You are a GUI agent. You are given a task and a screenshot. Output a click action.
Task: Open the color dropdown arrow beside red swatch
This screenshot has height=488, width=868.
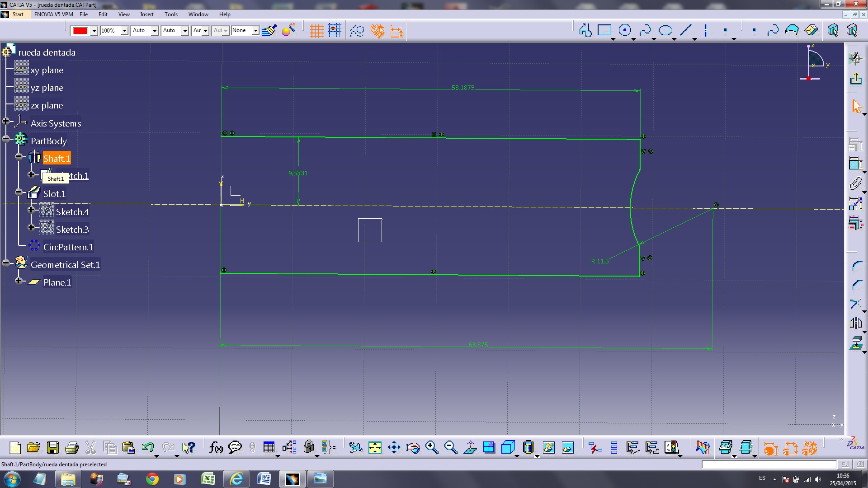point(94,31)
